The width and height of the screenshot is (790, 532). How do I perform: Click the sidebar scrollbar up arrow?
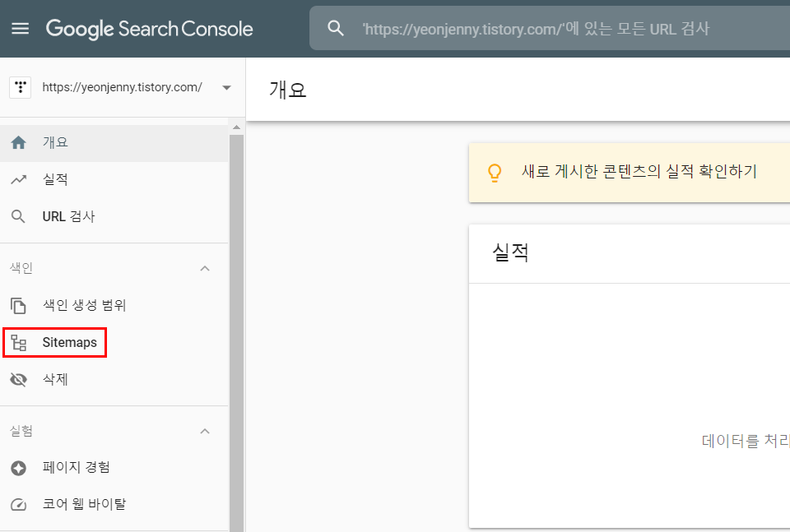tap(237, 127)
